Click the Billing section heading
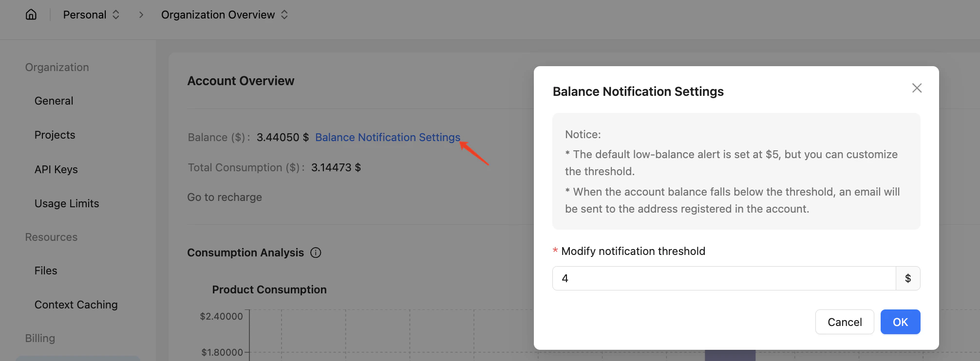The width and height of the screenshot is (980, 361). pyautogui.click(x=40, y=338)
